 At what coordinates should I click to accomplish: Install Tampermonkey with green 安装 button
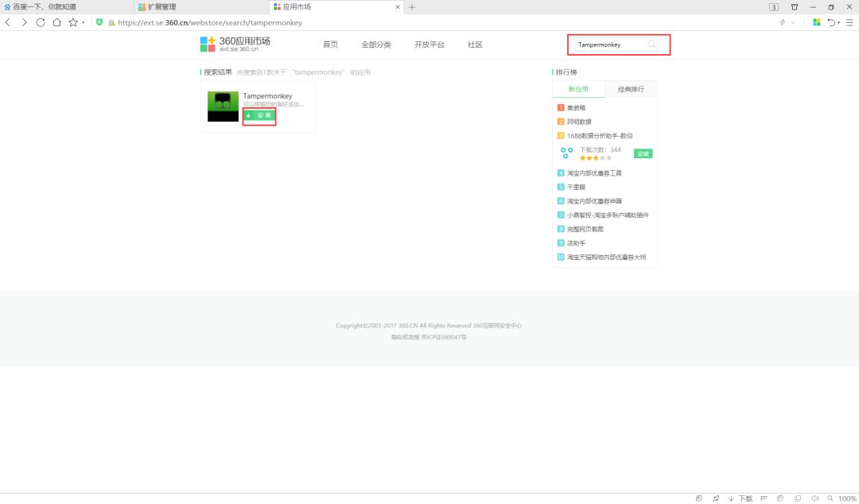click(x=259, y=115)
